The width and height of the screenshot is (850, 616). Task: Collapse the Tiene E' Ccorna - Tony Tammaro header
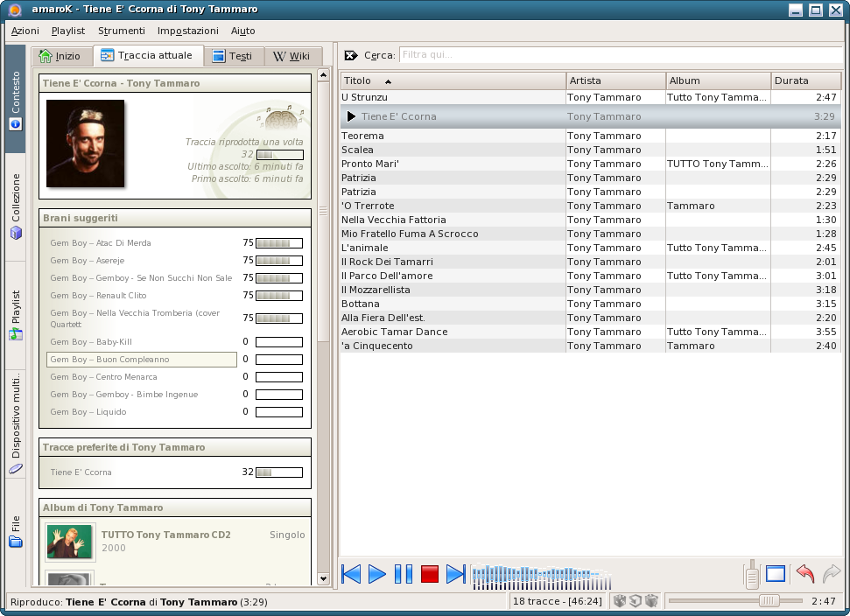pos(175,83)
